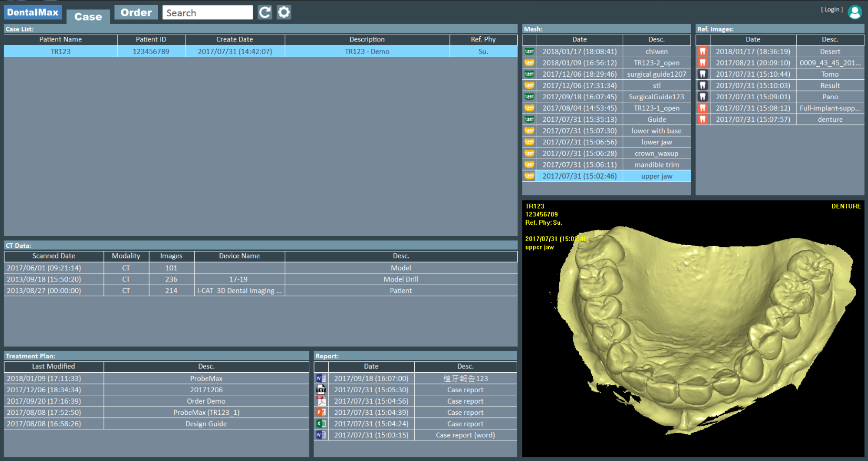Click the mesh icon for TR123-2_open row
868x461 pixels.
pos(529,63)
